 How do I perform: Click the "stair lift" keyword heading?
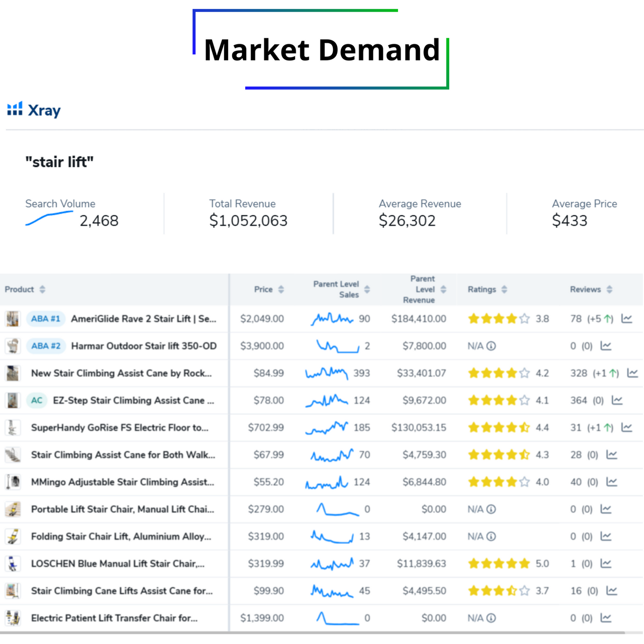pos(59,162)
